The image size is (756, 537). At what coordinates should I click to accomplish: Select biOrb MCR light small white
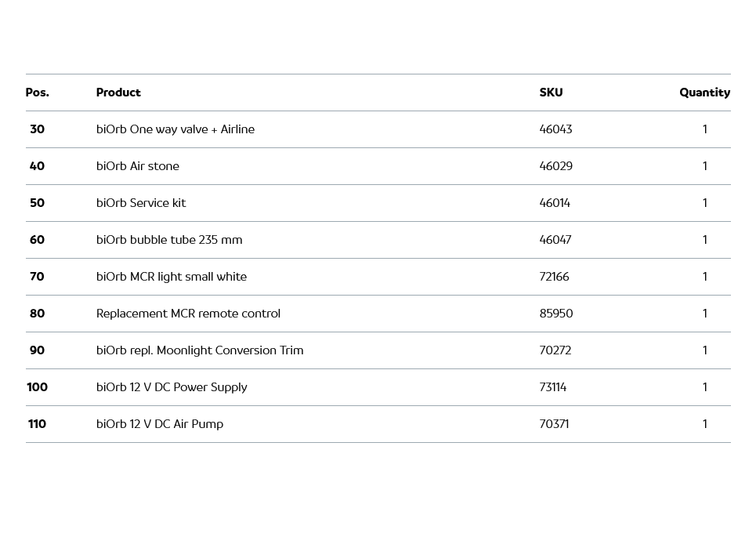click(172, 277)
